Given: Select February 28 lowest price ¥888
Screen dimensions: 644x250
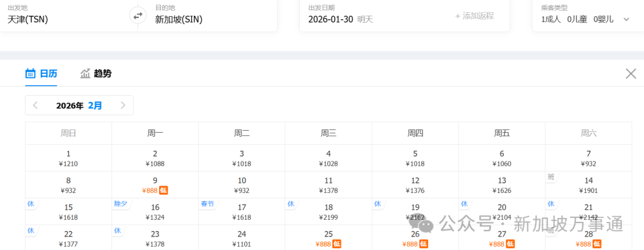Looking at the screenshot, I should pyautogui.click(x=588, y=238).
